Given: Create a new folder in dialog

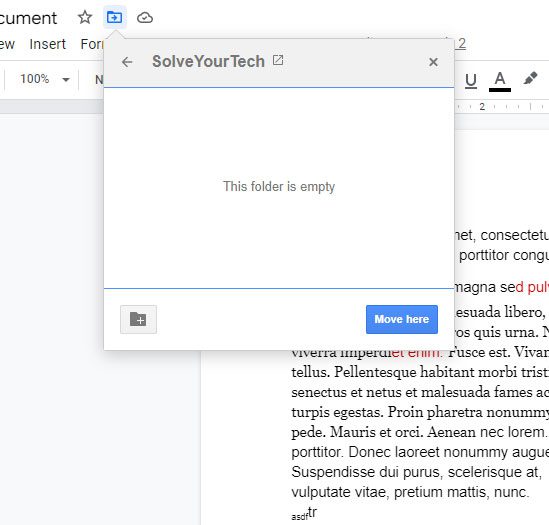Looking at the screenshot, I should [138, 319].
